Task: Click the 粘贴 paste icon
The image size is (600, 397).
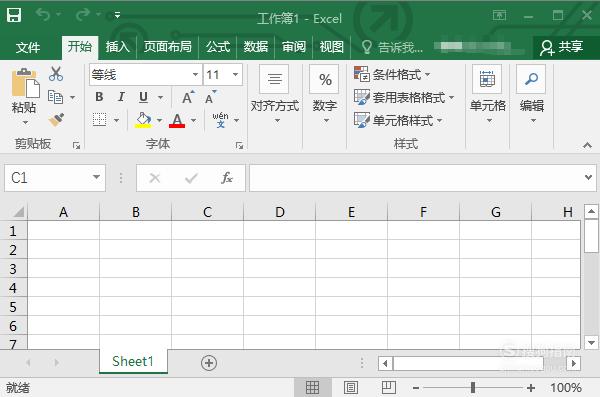Action: (25, 83)
